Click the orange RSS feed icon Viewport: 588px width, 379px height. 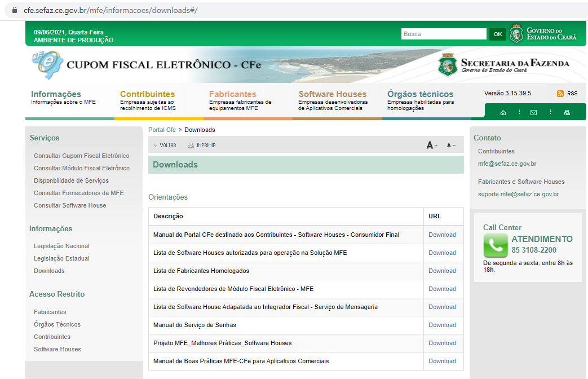pos(560,94)
